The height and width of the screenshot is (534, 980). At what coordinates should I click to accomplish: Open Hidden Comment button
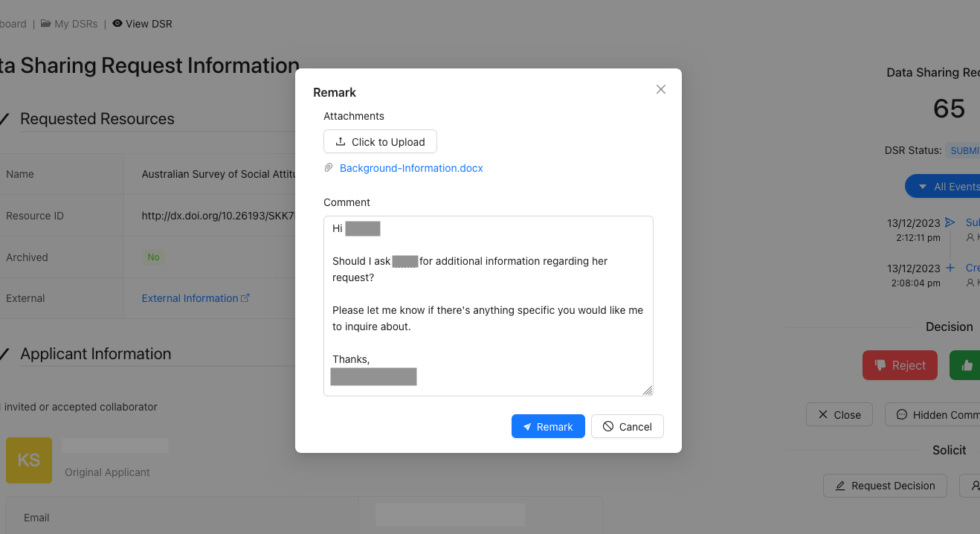click(932, 415)
